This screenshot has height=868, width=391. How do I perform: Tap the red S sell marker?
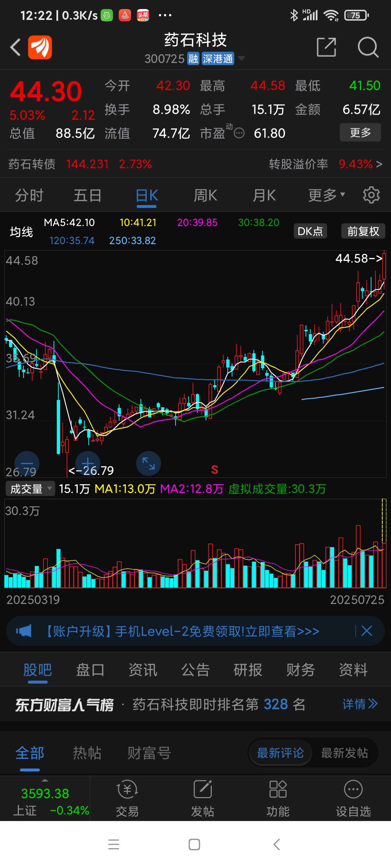pos(215,470)
